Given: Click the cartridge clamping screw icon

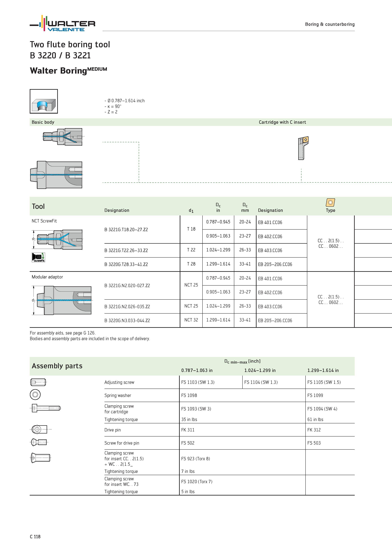Looking at the screenshot, I should pos(46,408).
